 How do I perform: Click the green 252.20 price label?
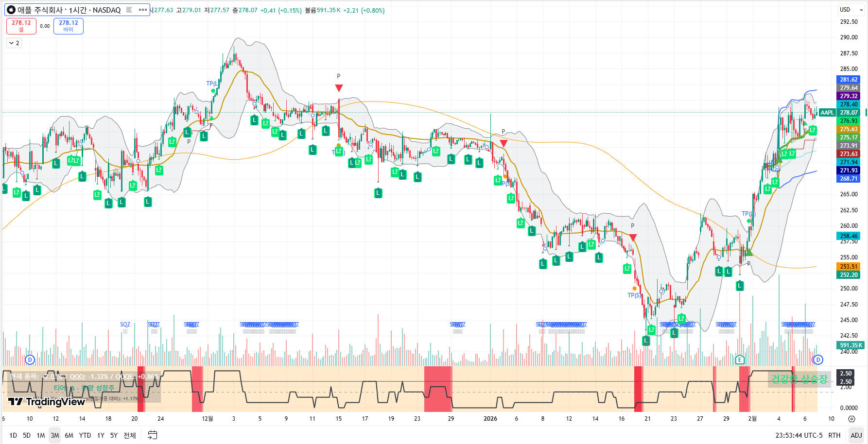pyautogui.click(x=849, y=275)
